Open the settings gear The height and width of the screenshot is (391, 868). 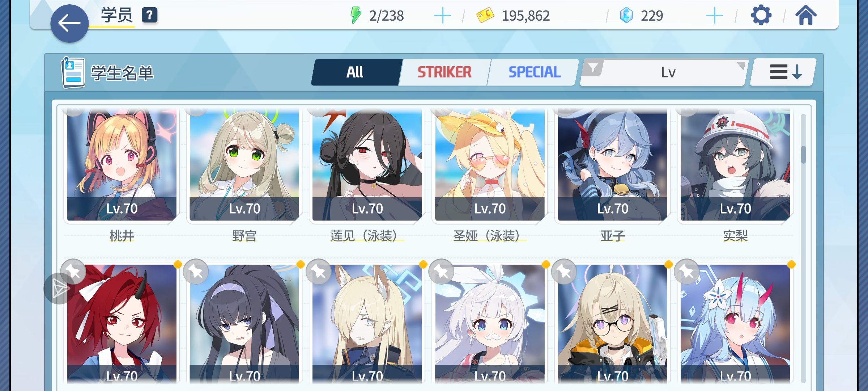click(761, 15)
